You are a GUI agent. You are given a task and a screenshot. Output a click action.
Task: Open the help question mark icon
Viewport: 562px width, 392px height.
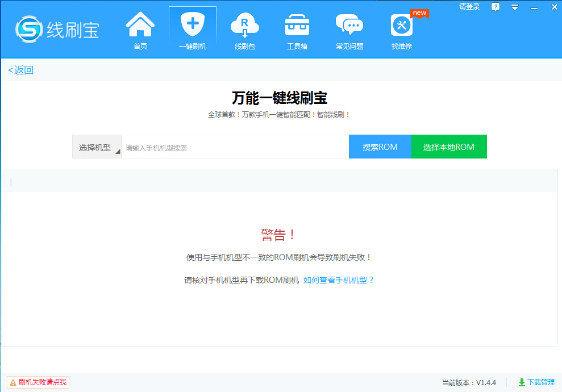pos(496,7)
